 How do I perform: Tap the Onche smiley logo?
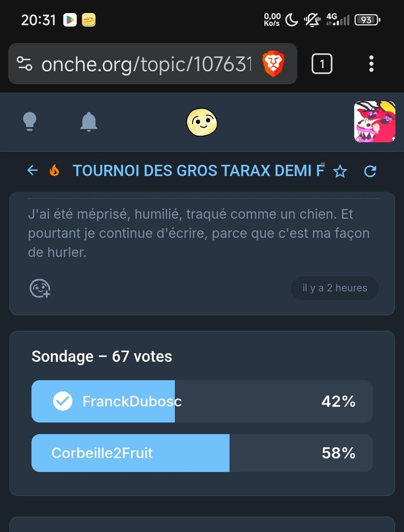[x=201, y=122]
